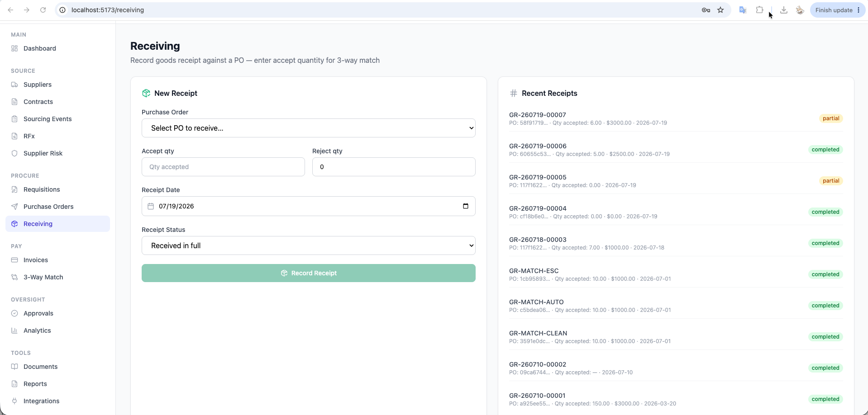Select receipt GR-260718-00003
The image size is (868, 415).
click(x=676, y=243)
